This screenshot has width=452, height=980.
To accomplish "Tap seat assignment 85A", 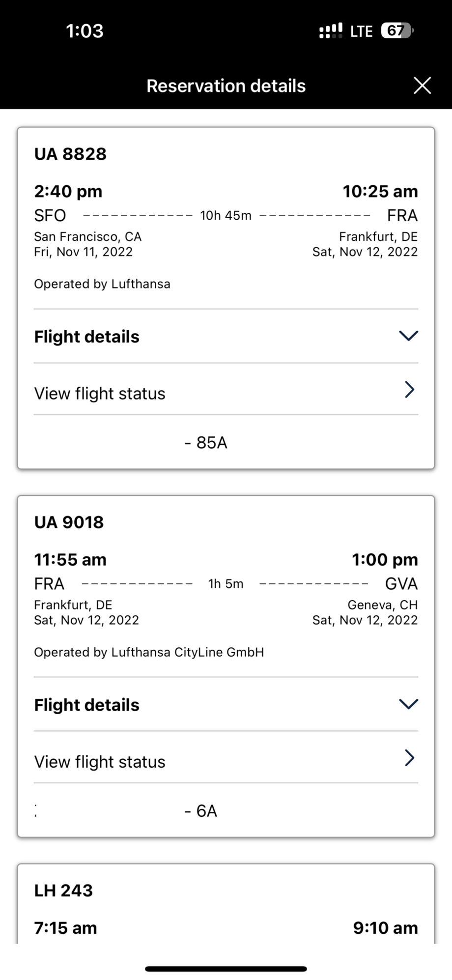I will tap(212, 443).
